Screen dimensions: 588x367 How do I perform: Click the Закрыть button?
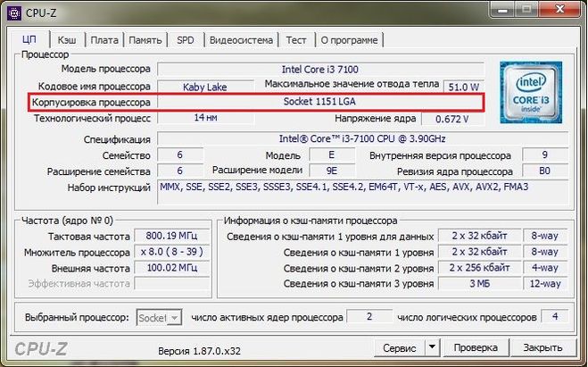pyautogui.click(x=542, y=348)
